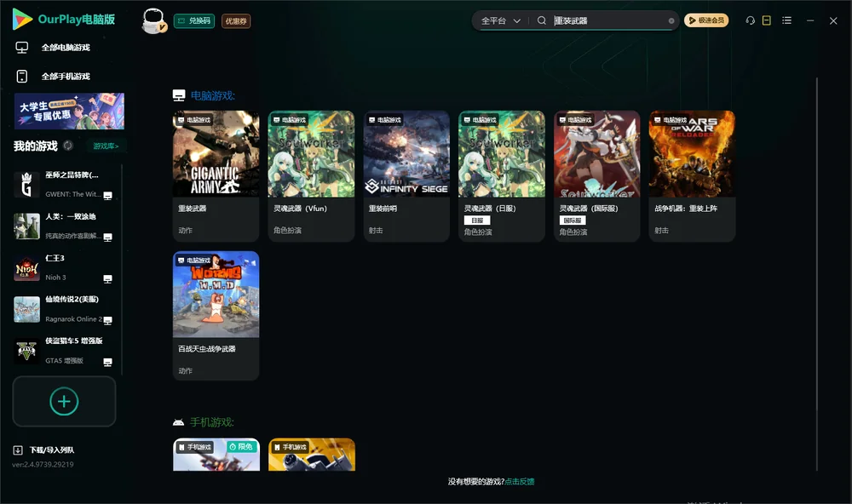The width and height of the screenshot is (852, 504).
Task: Click the search magnifier icon
Action: pyautogui.click(x=542, y=20)
